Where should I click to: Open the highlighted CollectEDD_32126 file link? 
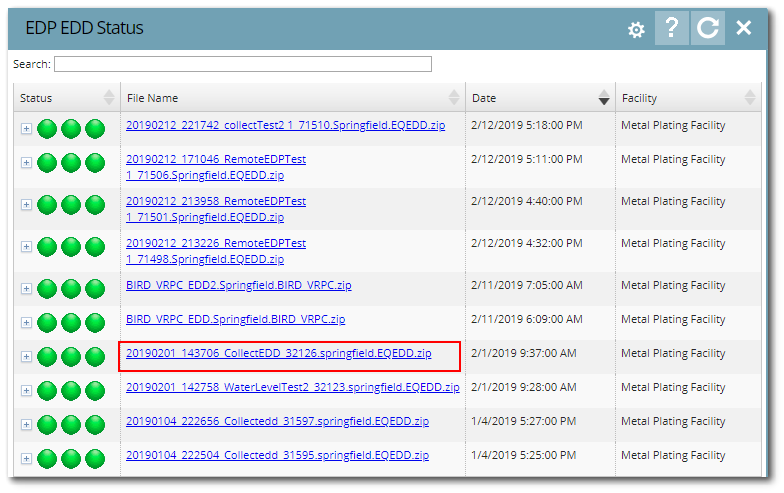coord(278,353)
